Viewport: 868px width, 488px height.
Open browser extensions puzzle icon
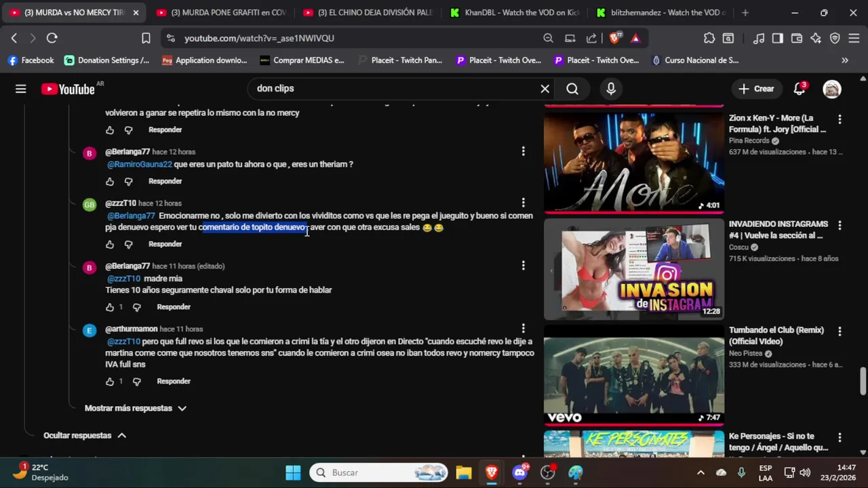coord(709,38)
